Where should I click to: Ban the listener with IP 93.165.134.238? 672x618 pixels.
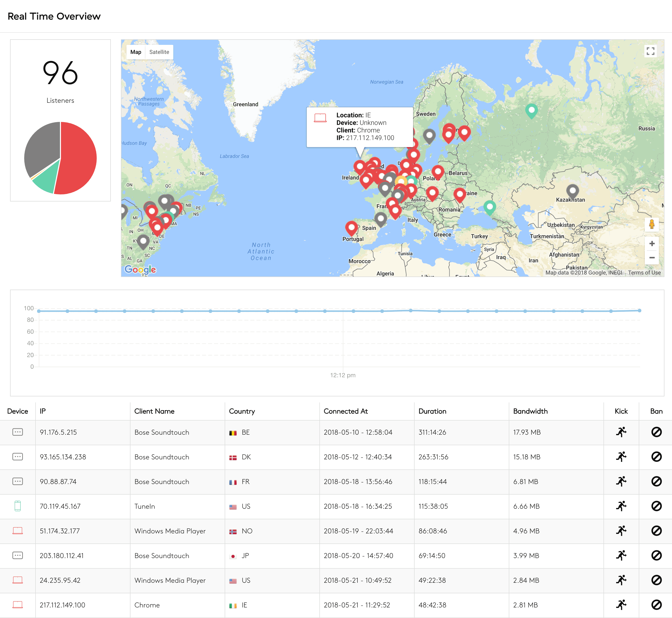[656, 457]
